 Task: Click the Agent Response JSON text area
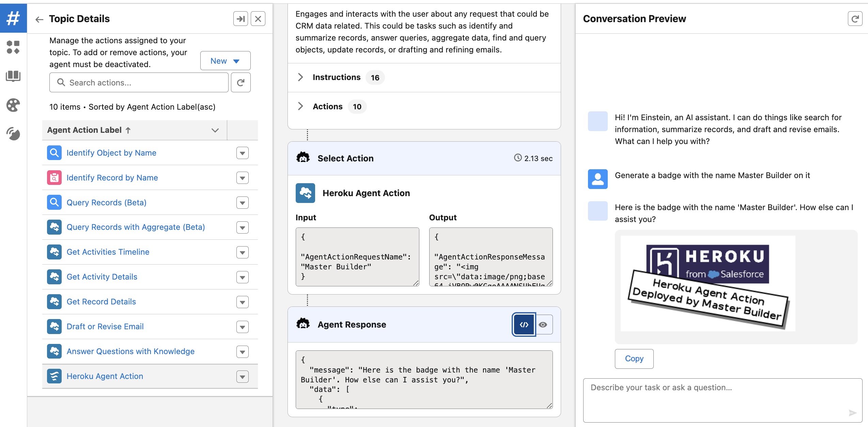click(x=424, y=379)
